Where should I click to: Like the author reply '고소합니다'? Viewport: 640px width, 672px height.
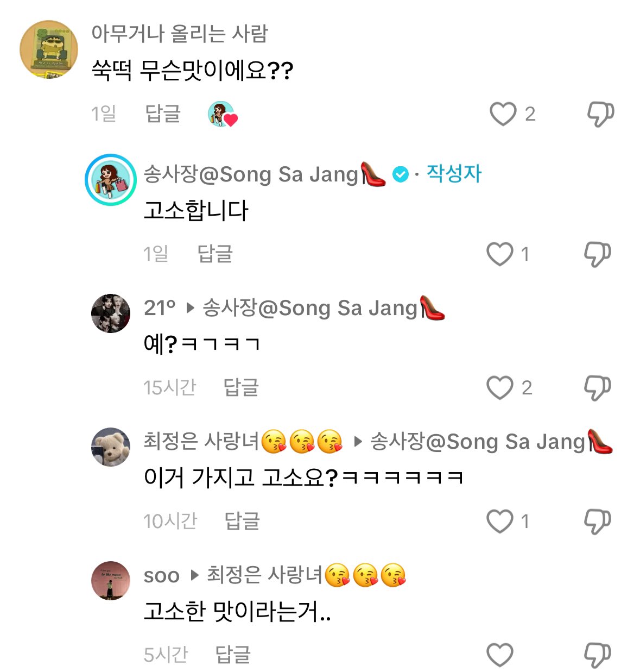click(499, 254)
